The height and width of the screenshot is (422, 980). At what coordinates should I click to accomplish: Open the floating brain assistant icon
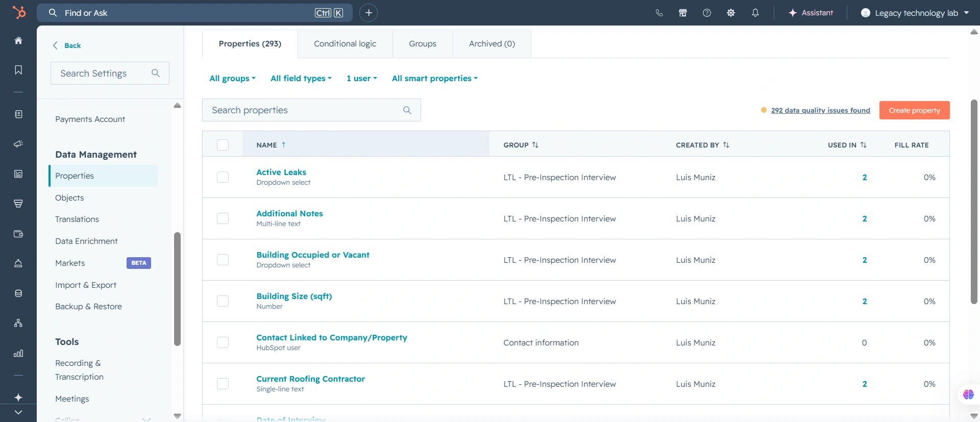968,394
